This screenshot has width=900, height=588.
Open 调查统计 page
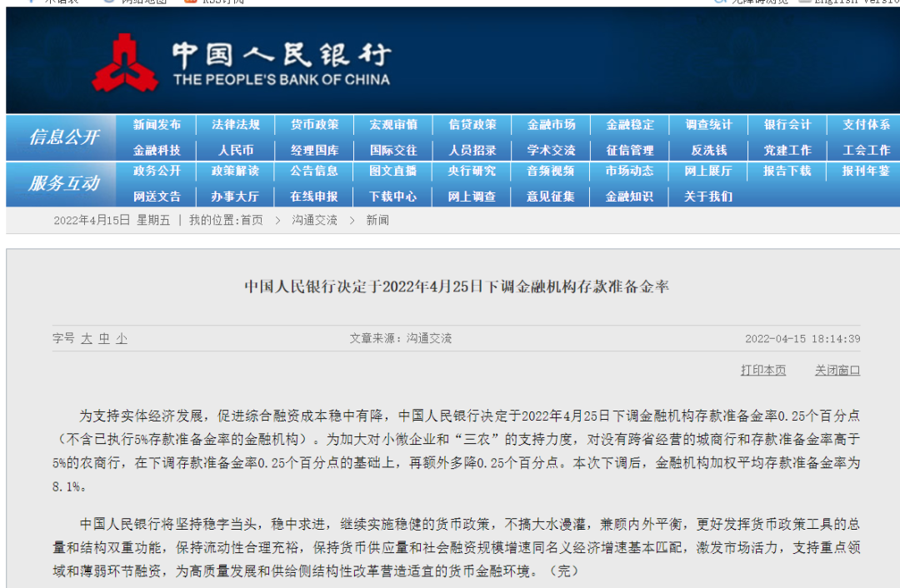coord(709,124)
